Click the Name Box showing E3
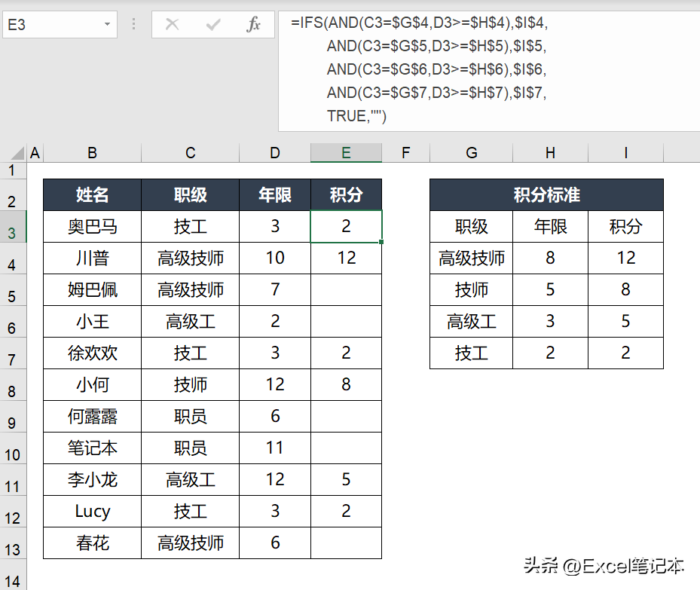This screenshot has height=590, width=700. [x=60, y=25]
